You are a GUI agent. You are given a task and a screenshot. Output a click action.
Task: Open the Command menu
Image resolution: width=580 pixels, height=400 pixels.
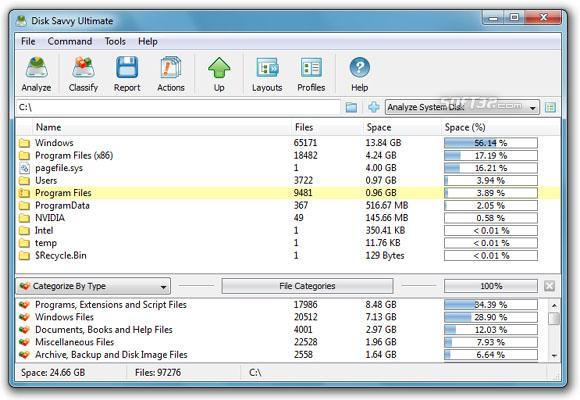point(70,41)
